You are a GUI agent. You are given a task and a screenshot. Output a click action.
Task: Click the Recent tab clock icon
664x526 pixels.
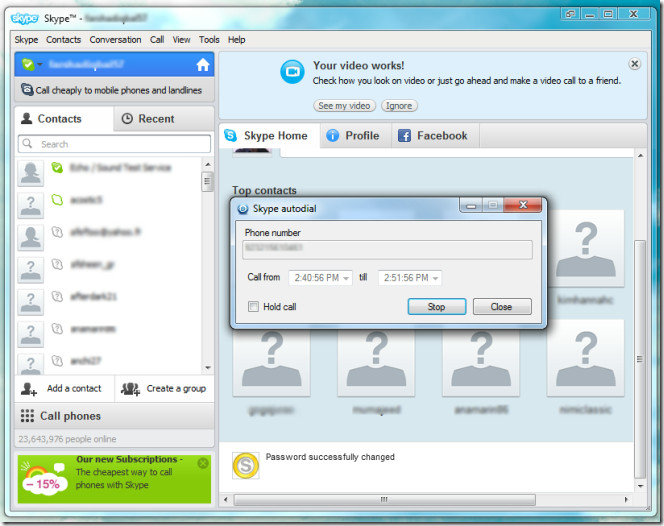point(127,119)
